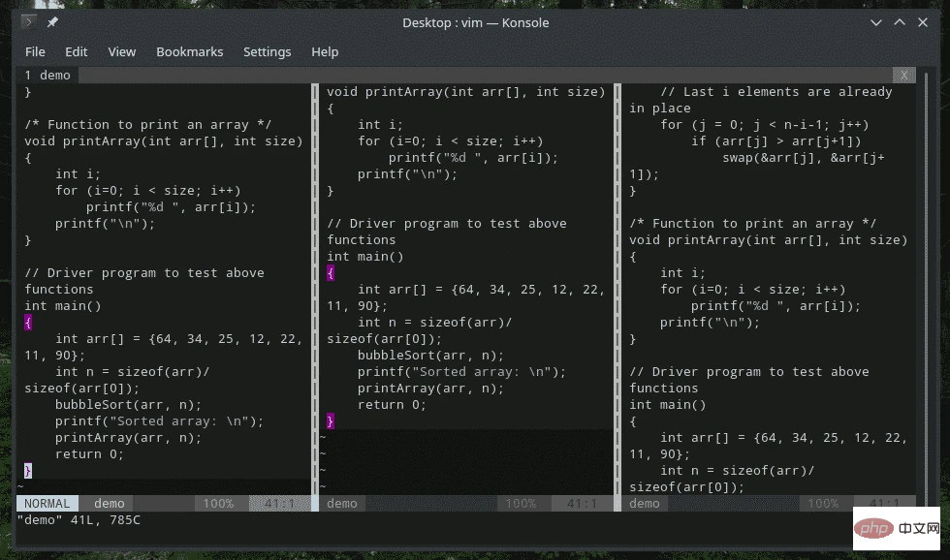This screenshot has width=950, height=560.
Task: Maximize the Konsole window
Action: [x=899, y=22]
